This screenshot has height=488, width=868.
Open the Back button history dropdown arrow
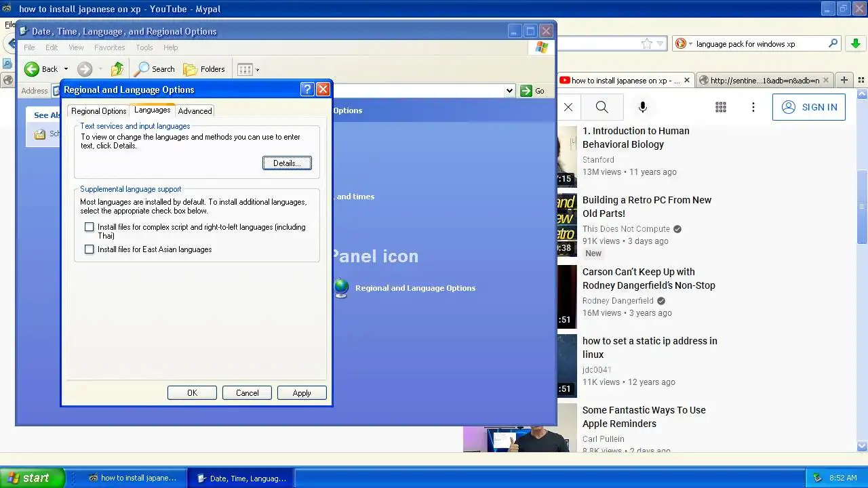point(66,69)
